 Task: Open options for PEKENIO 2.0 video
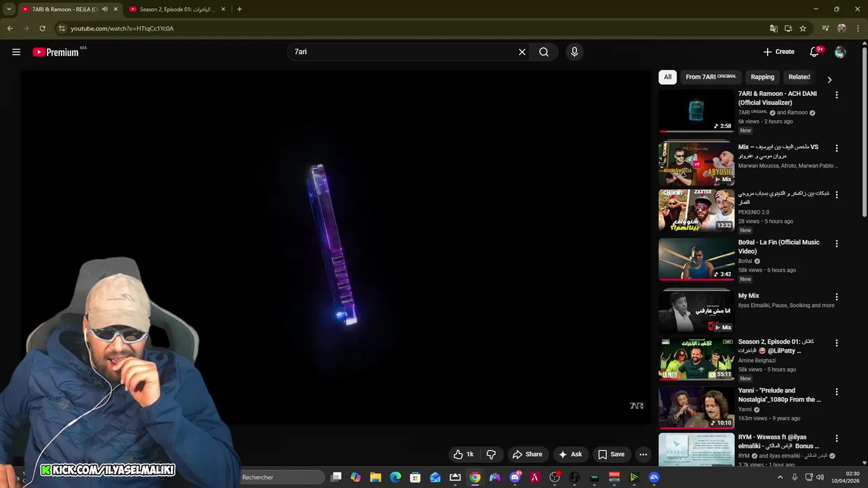(836, 195)
